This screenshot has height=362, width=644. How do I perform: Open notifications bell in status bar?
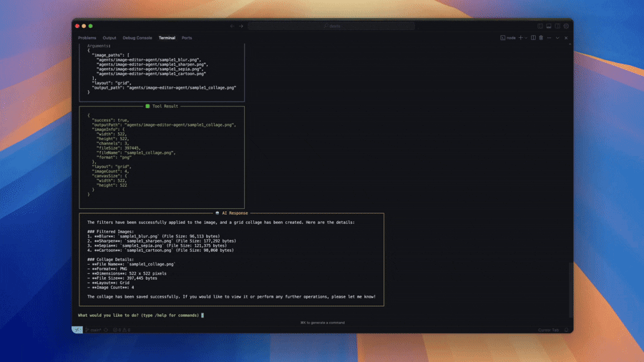point(567,330)
